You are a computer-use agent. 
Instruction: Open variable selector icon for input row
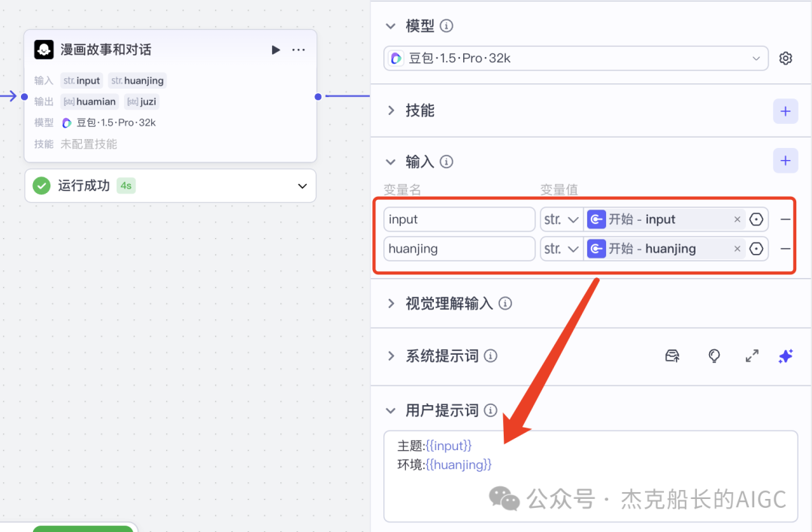[x=756, y=219]
